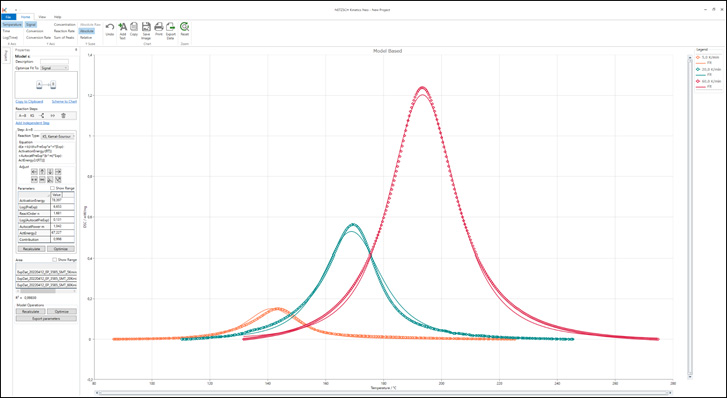The width and height of the screenshot is (727, 398).
Task: Click Optimize below the Parameters table
Action: tap(61, 249)
